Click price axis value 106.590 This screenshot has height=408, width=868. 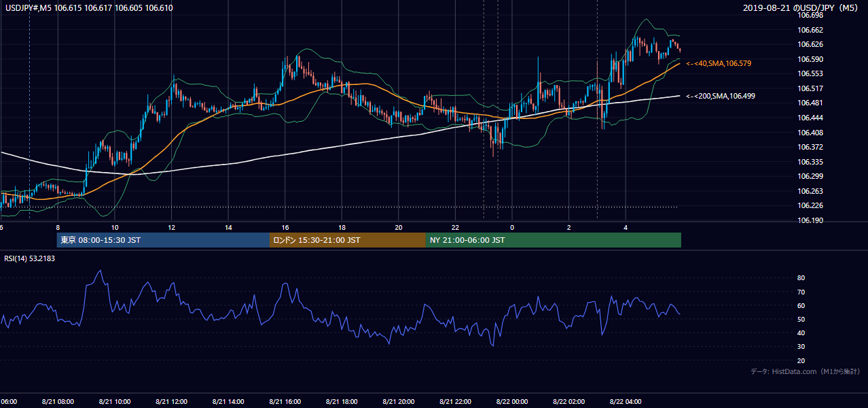(810, 59)
